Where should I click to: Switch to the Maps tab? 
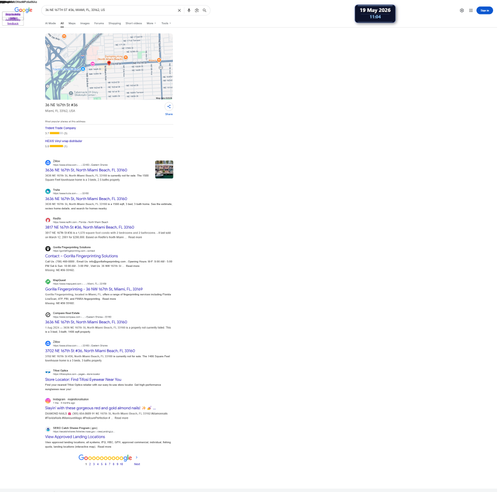pos(72,23)
